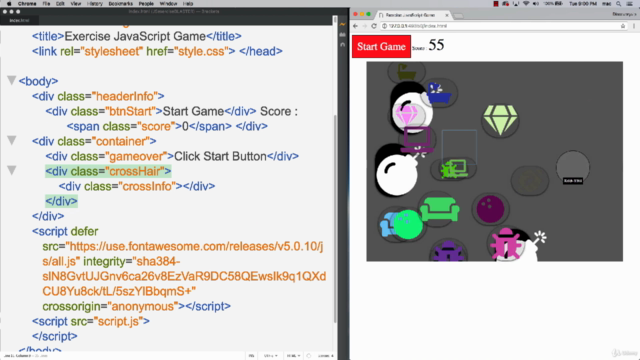Close the Exercise JavaScript Game tab

(447, 15)
